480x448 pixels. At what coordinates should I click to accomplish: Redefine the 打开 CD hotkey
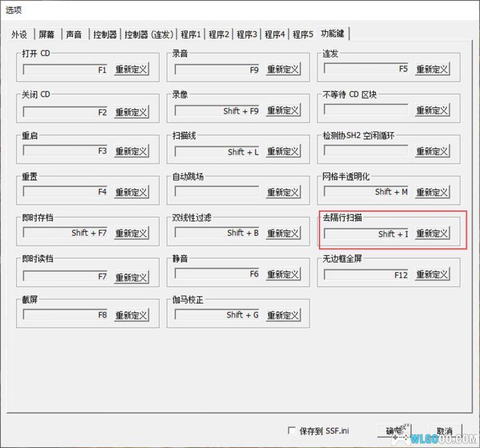tap(133, 70)
